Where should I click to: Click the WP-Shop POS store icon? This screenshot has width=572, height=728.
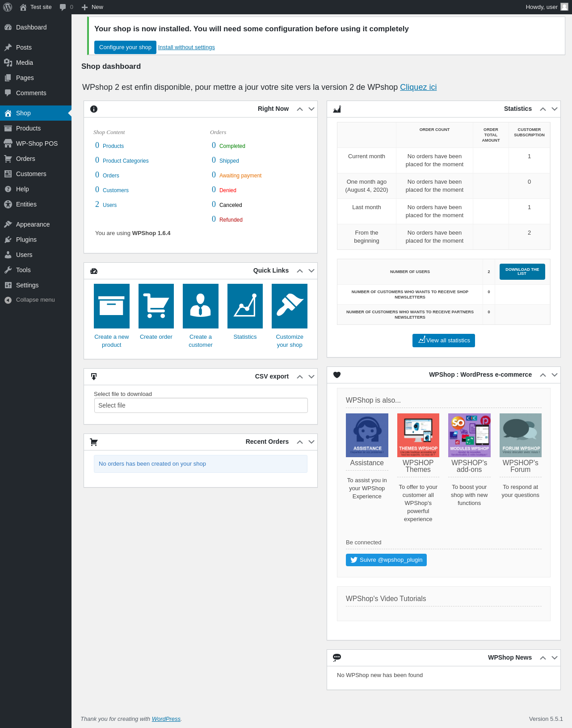[8, 143]
